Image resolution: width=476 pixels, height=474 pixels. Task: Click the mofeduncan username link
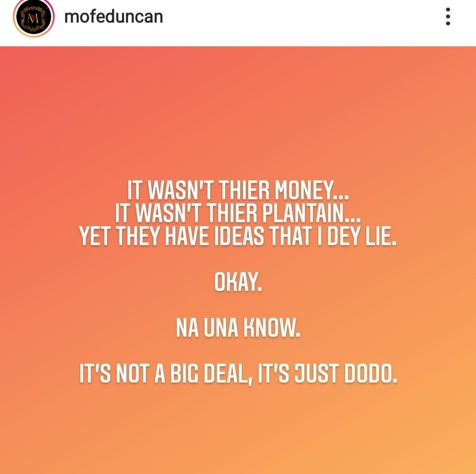click(113, 17)
